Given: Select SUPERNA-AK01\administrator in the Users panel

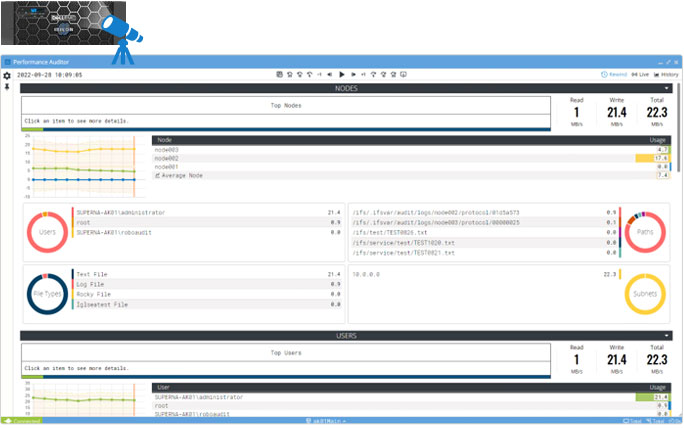Looking at the screenshot, I should [x=206, y=212].
